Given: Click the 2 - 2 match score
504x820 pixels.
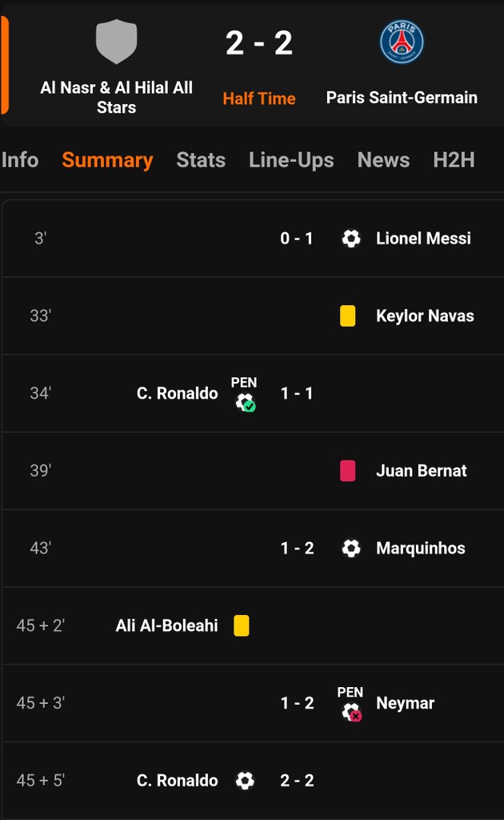Looking at the screenshot, I should (259, 43).
